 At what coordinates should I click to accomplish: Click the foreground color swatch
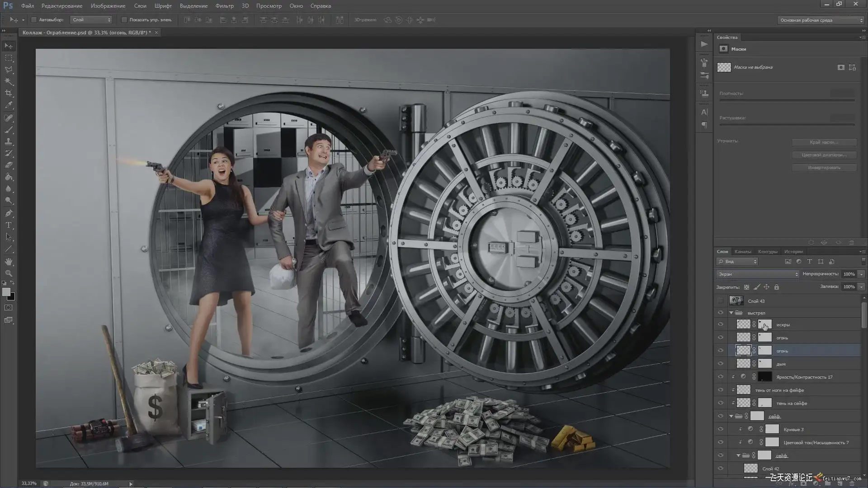coord(6,292)
